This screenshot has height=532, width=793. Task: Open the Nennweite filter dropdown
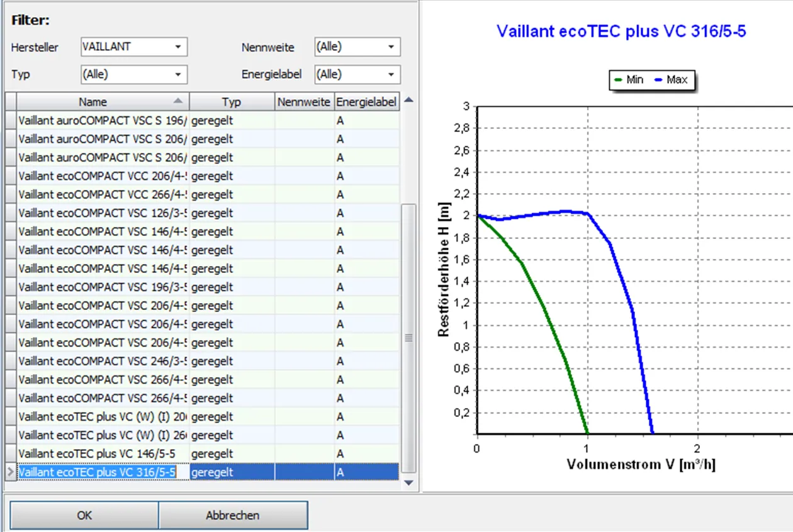[x=391, y=47]
